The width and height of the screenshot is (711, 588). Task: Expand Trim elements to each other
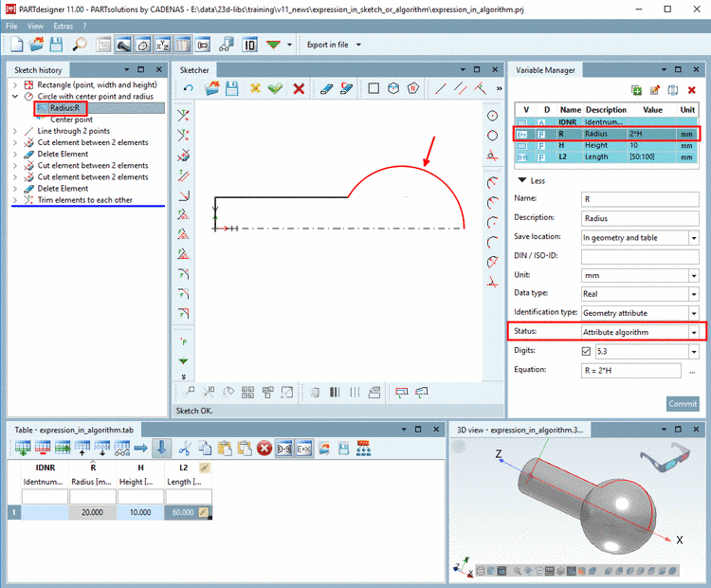point(15,200)
